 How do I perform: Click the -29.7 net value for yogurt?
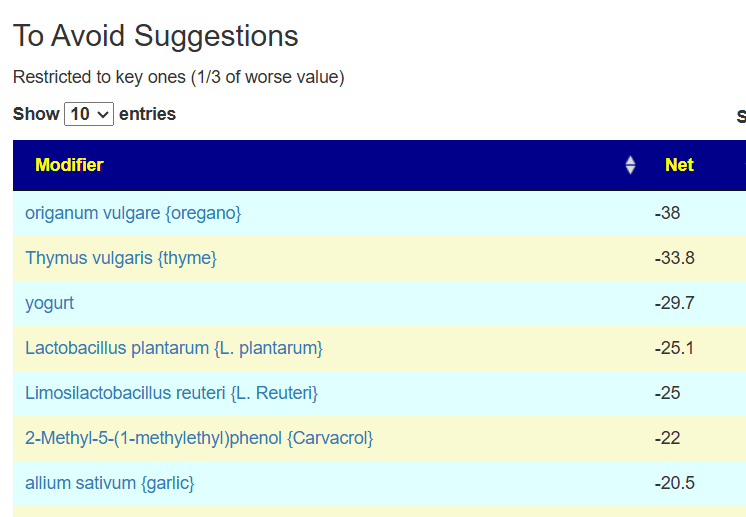pos(675,303)
